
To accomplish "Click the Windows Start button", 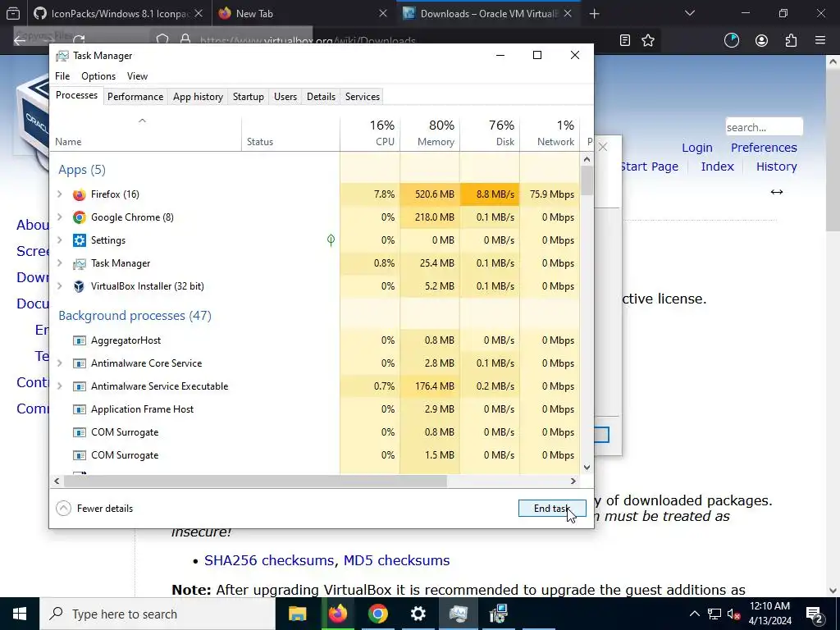I will tap(20, 614).
